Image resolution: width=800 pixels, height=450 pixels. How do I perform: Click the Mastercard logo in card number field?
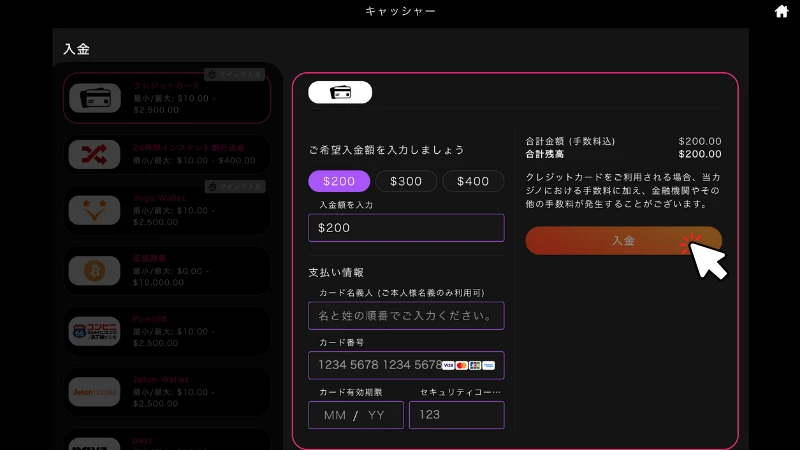click(462, 365)
